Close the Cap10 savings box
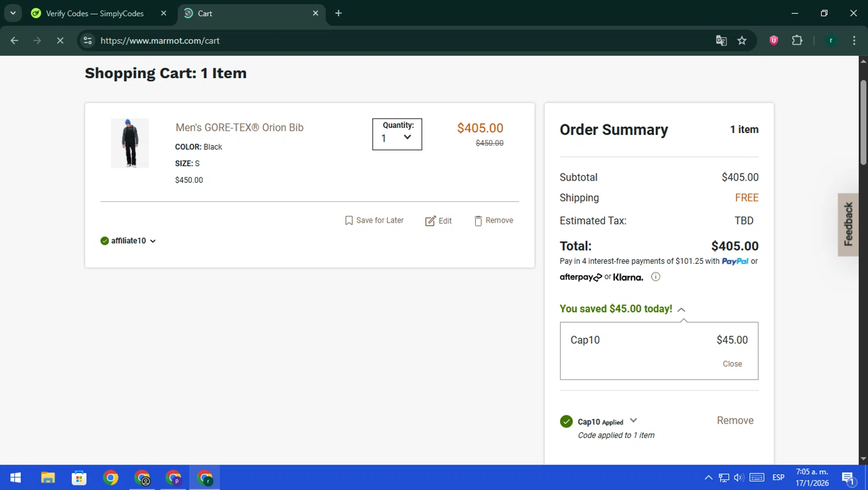The image size is (868, 490). tap(732, 364)
